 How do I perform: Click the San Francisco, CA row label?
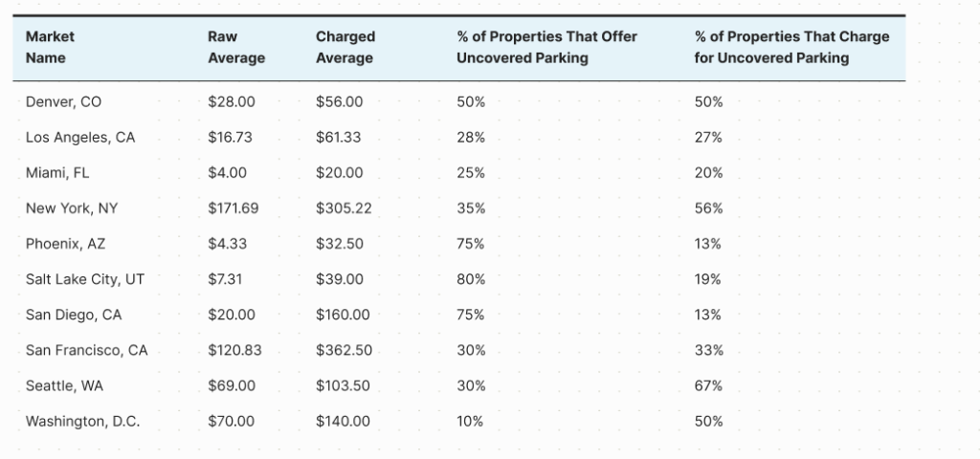tap(86, 350)
